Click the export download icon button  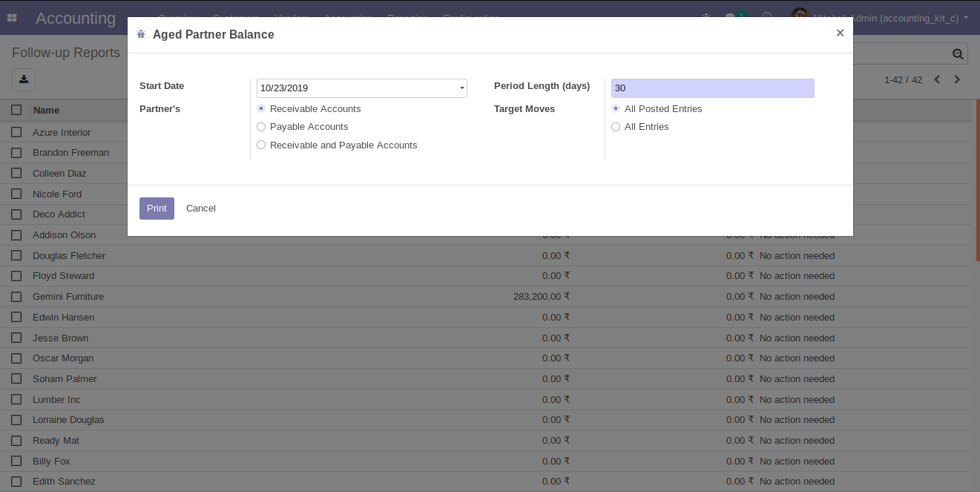tap(24, 79)
